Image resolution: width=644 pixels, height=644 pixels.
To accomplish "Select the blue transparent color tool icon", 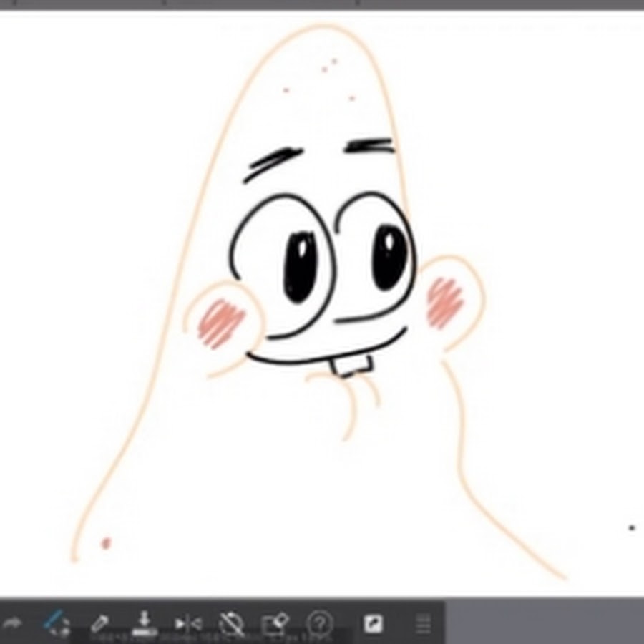I will pyautogui.click(x=56, y=623).
